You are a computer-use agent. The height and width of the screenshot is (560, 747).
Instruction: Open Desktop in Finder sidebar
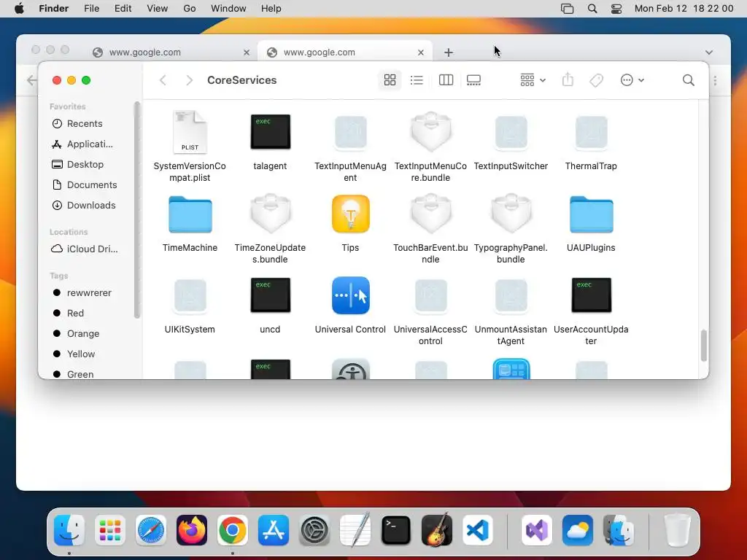[85, 164]
